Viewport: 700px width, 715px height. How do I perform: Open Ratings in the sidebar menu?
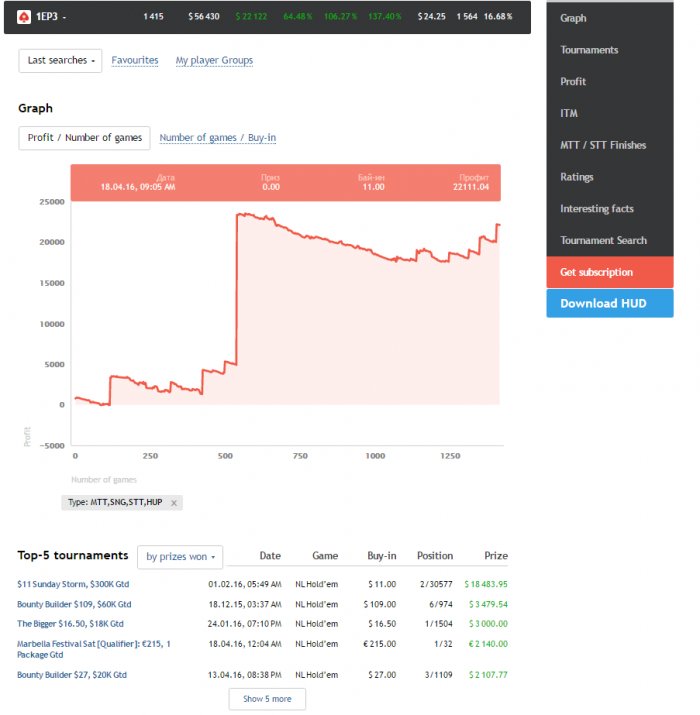click(577, 177)
